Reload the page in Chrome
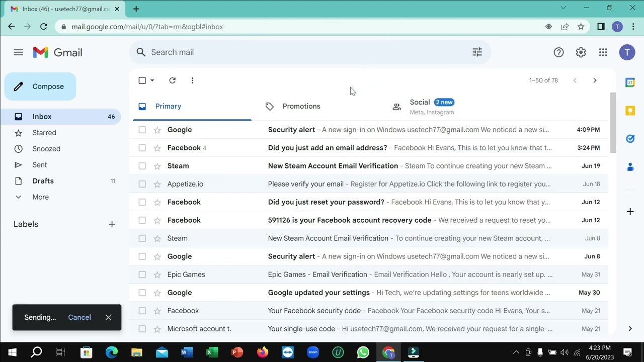 [44, 27]
